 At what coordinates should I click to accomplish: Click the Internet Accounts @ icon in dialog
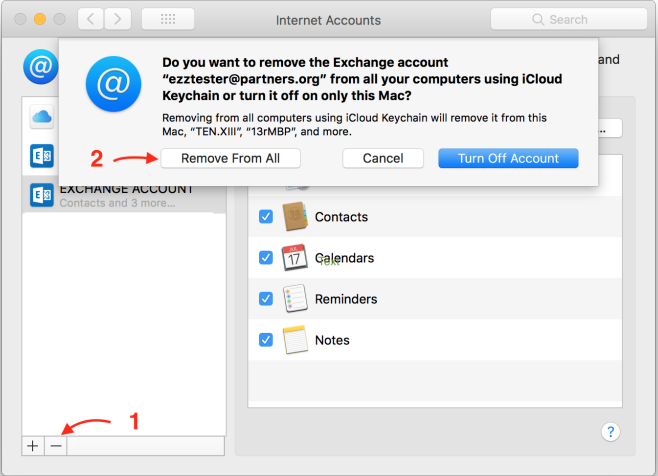click(x=113, y=84)
